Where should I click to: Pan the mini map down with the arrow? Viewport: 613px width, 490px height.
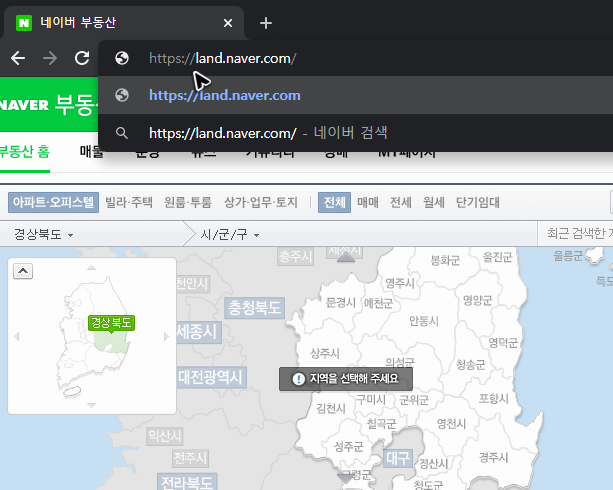click(x=91, y=405)
